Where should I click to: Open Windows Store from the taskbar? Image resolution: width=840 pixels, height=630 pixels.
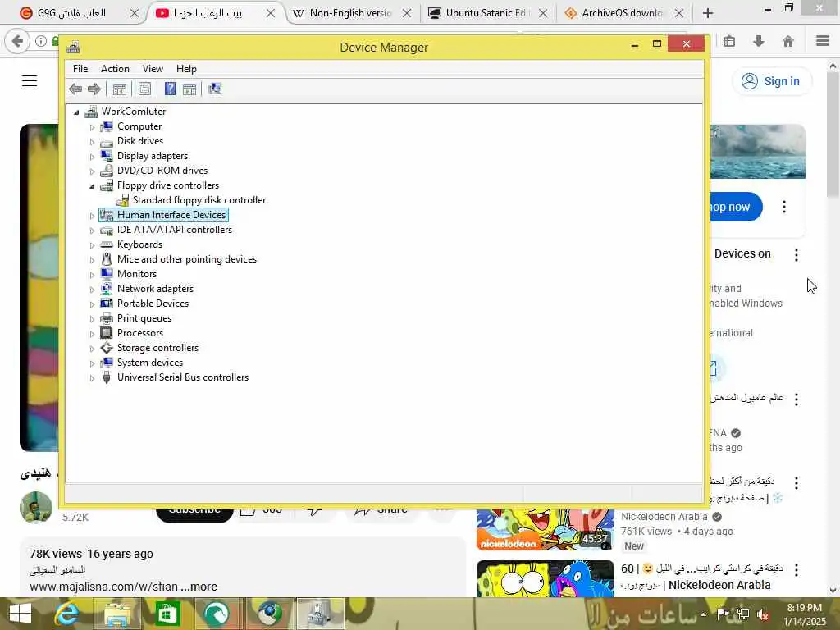tap(167, 614)
